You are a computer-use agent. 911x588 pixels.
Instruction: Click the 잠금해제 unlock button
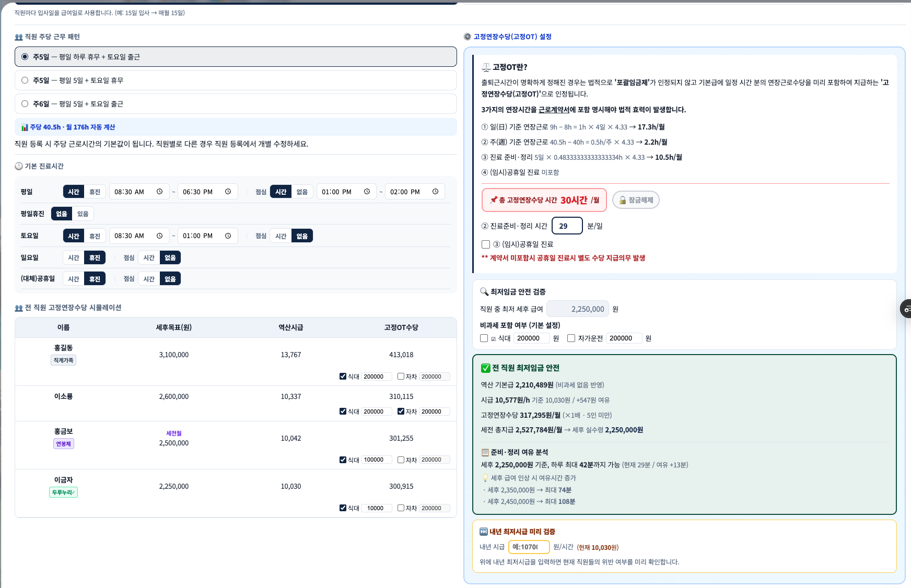[636, 200]
